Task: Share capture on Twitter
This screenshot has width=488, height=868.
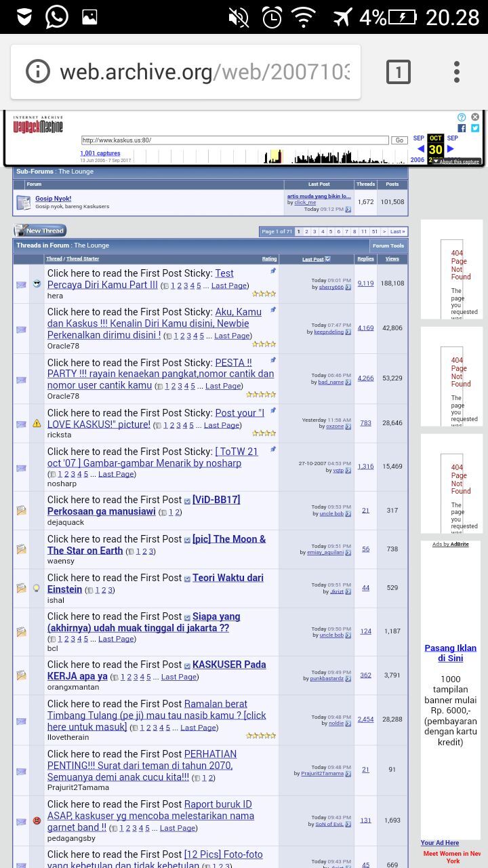Action: [475, 128]
